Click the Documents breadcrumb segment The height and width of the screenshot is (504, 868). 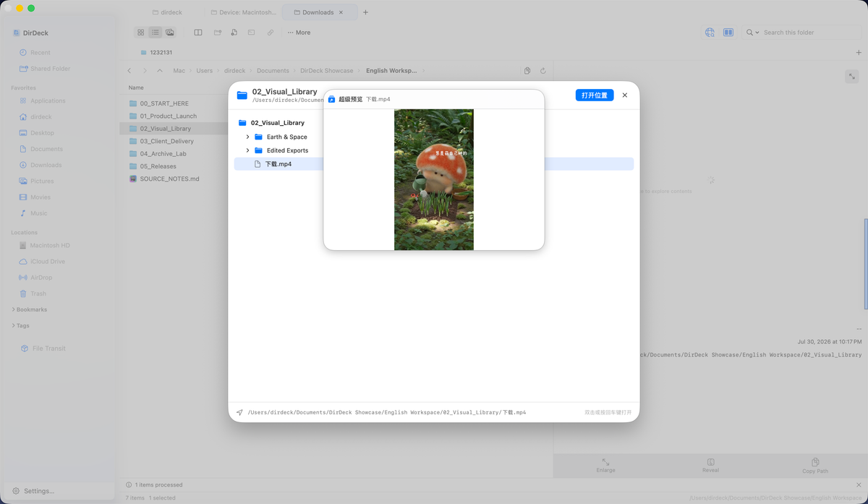tap(273, 71)
